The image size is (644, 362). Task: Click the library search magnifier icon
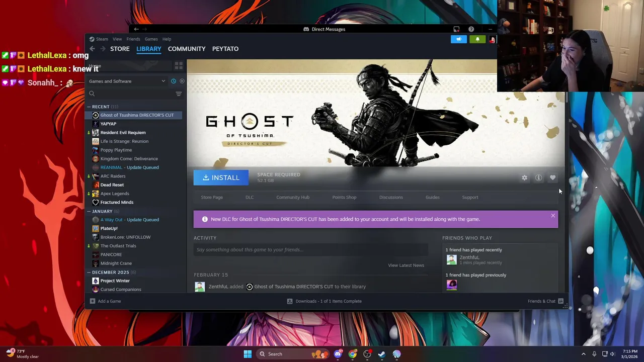tap(92, 94)
